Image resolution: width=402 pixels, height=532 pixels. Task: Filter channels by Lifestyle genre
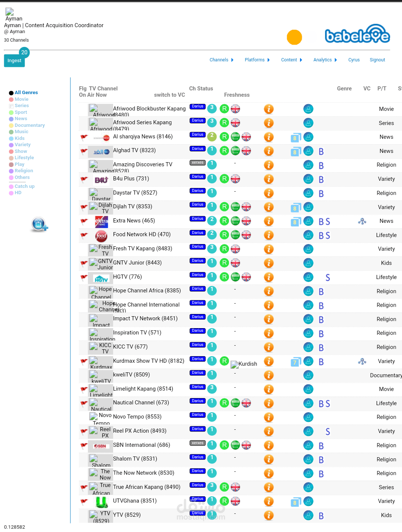pos(24,158)
